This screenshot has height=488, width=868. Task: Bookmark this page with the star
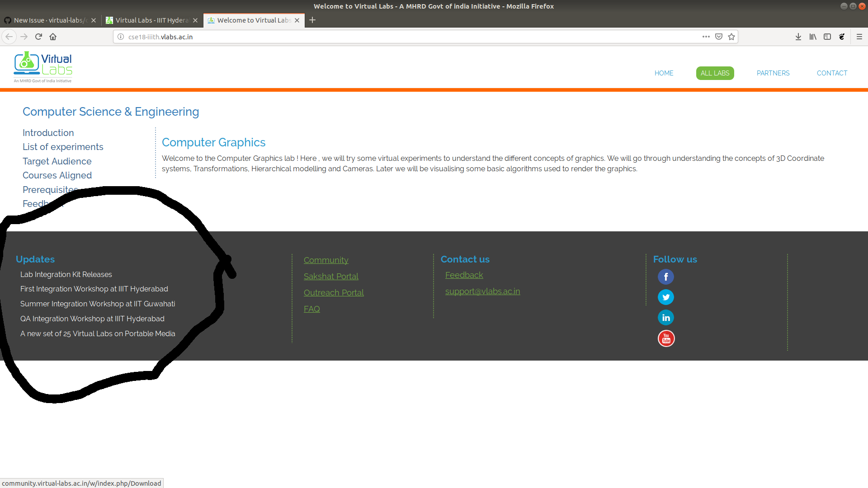(731, 37)
